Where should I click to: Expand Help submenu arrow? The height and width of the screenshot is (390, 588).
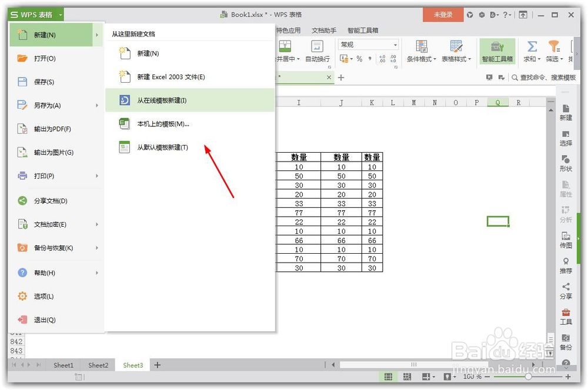(97, 273)
